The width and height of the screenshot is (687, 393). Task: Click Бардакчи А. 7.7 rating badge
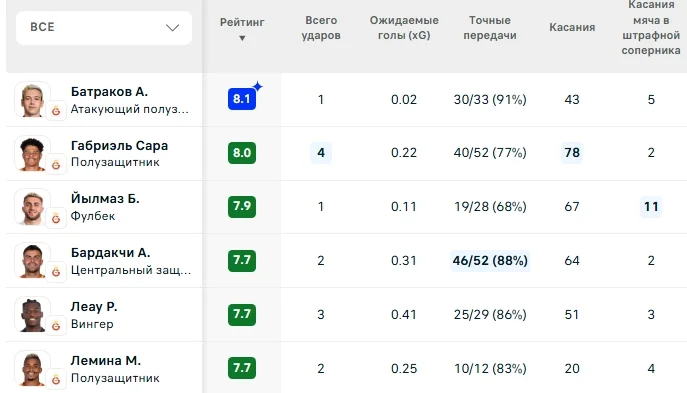[242, 260]
